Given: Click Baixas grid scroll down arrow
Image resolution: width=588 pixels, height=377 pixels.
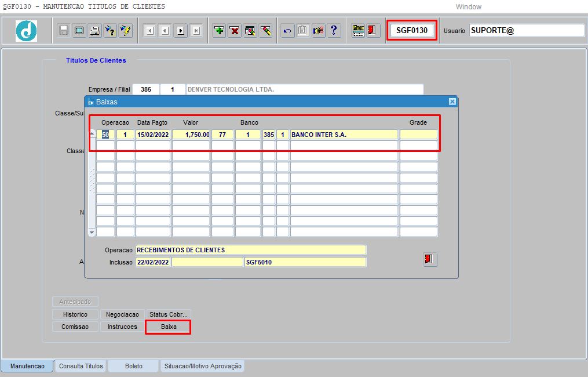Looking at the screenshot, I should (92, 233).
